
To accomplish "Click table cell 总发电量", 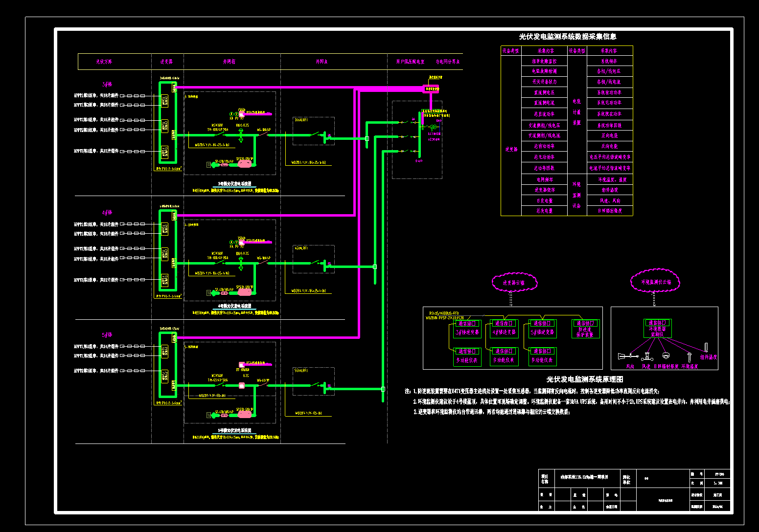I will pyautogui.click(x=544, y=211).
